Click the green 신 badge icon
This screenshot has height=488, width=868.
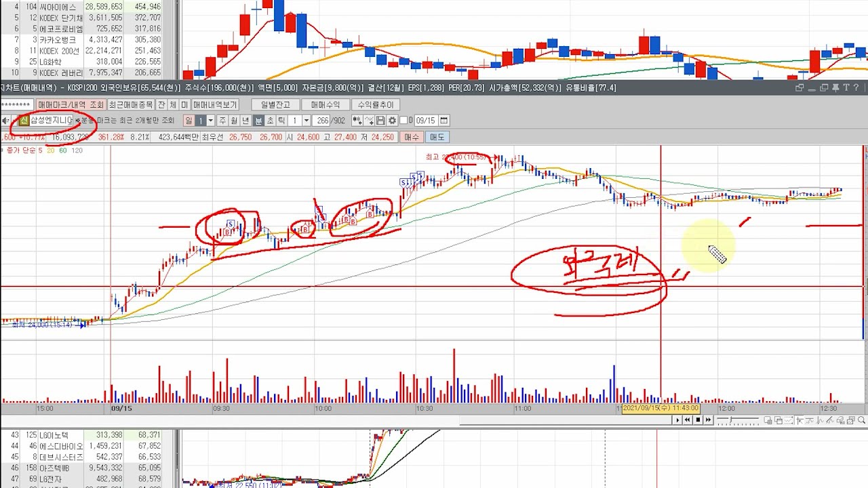(x=24, y=120)
